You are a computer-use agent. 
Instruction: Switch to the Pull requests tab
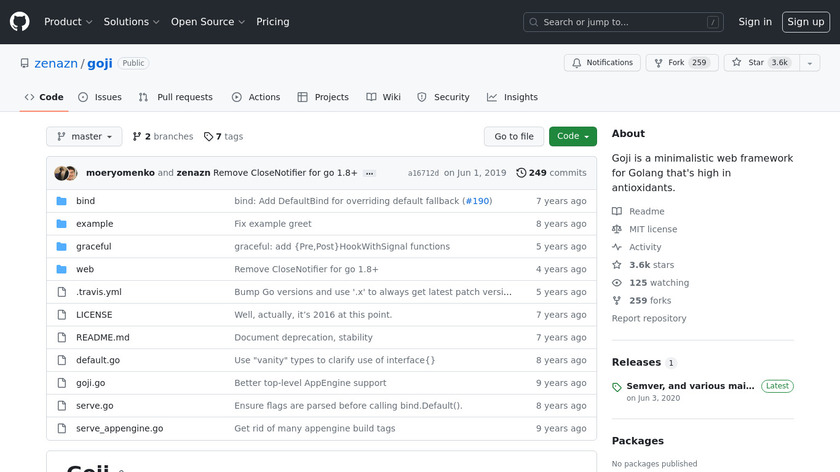click(x=176, y=97)
